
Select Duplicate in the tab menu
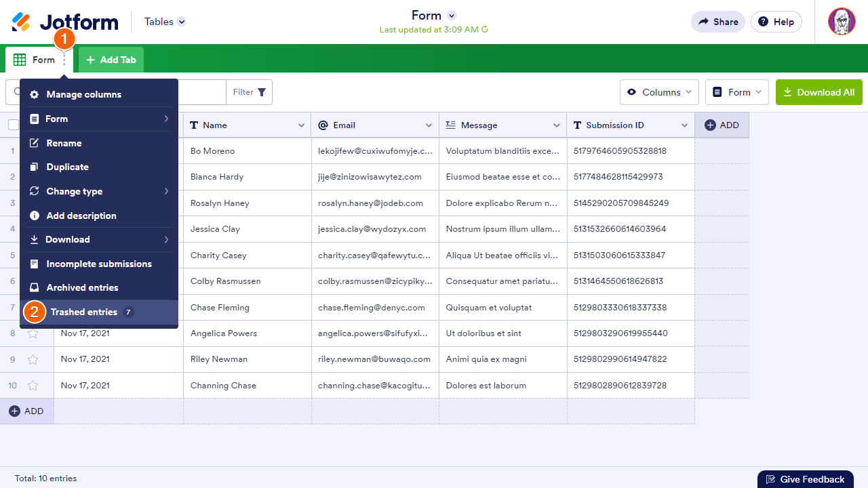[68, 167]
